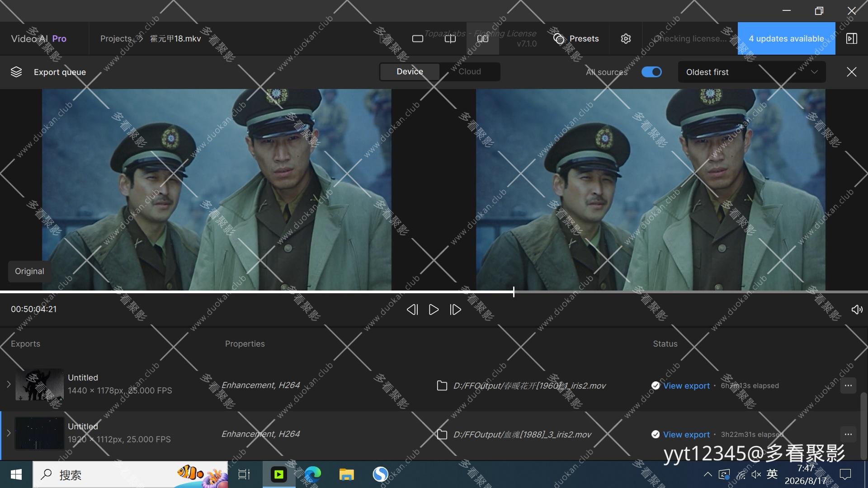The width and height of the screenshot is (868, 488).
Task: Click the Export queue layers icon
Action: click(x=16, y=72)
